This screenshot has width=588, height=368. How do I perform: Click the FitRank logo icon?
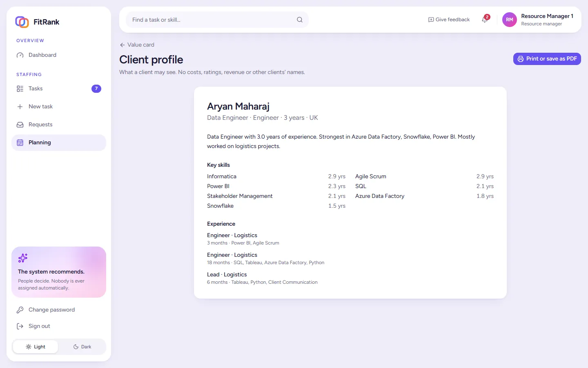22,22
